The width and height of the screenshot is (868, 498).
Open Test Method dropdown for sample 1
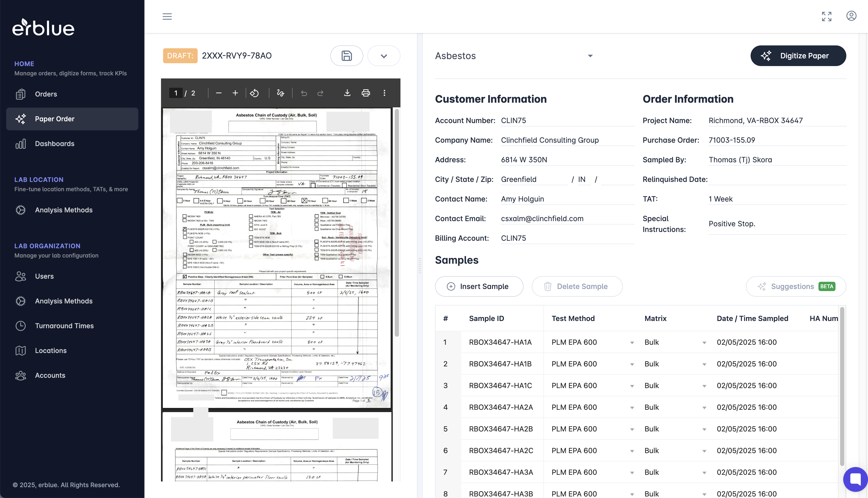632,342
